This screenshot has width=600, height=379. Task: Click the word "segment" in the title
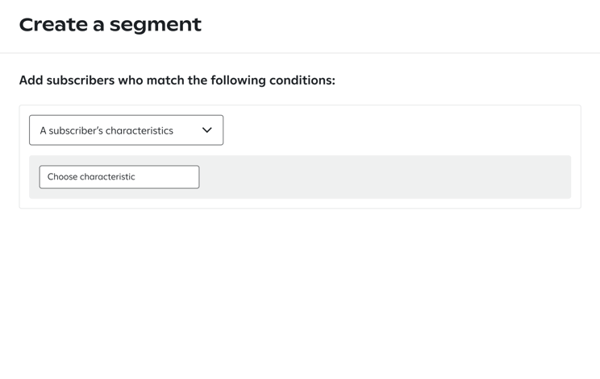click(x=155, y=26)
